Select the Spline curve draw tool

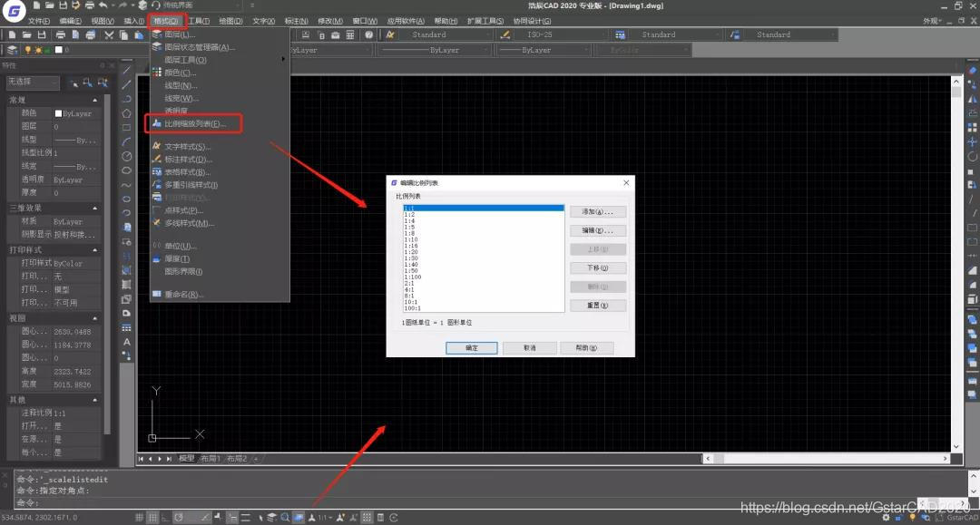coord(126,185)
